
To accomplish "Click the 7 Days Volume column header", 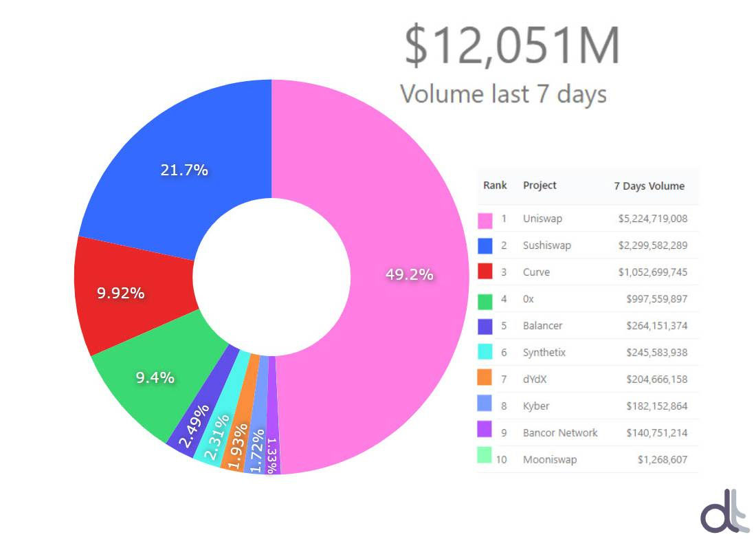I will [649, 186].
